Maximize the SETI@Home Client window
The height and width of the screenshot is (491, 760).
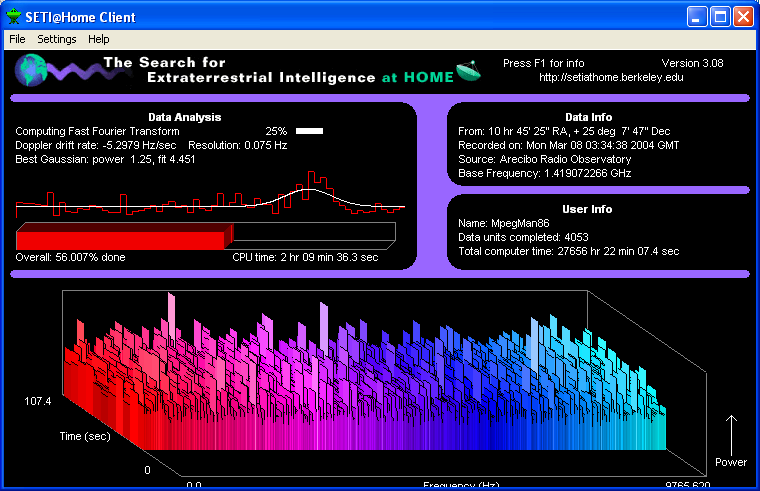pyautogui.click(x=720, y=17)
